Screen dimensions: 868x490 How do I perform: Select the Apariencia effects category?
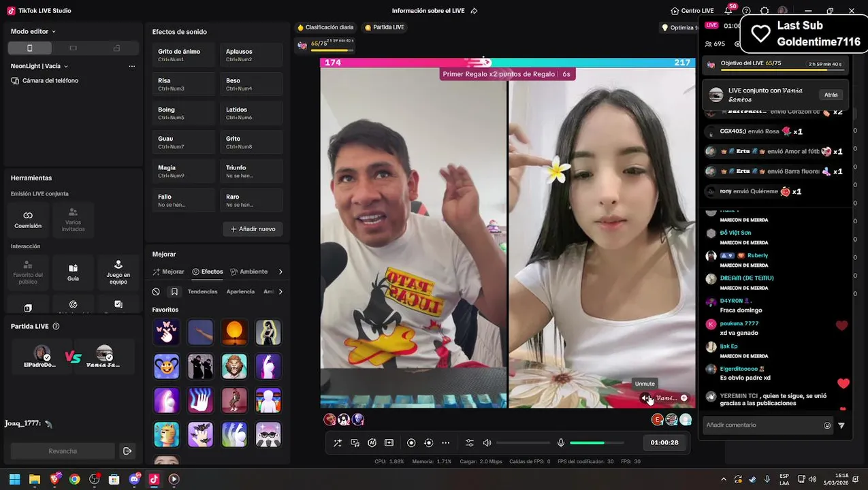pyautogui.click(x=240, y=291)
